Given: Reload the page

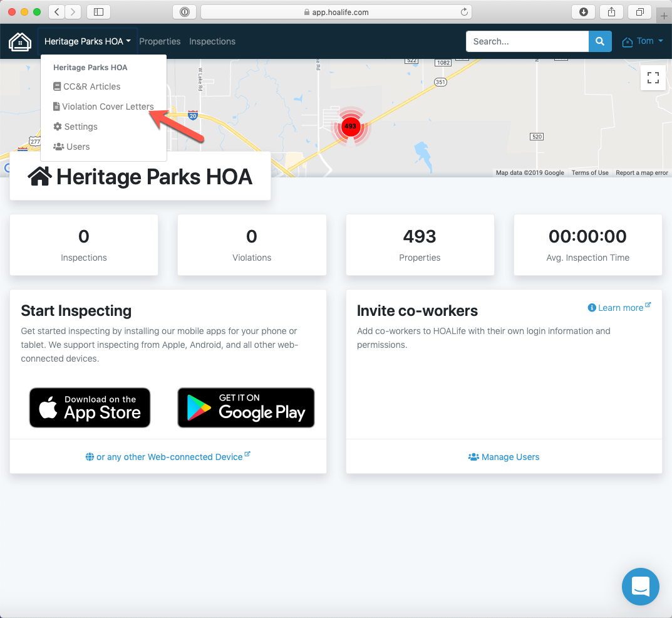Looking at the screenshot, I should click(x=464, y=12).
